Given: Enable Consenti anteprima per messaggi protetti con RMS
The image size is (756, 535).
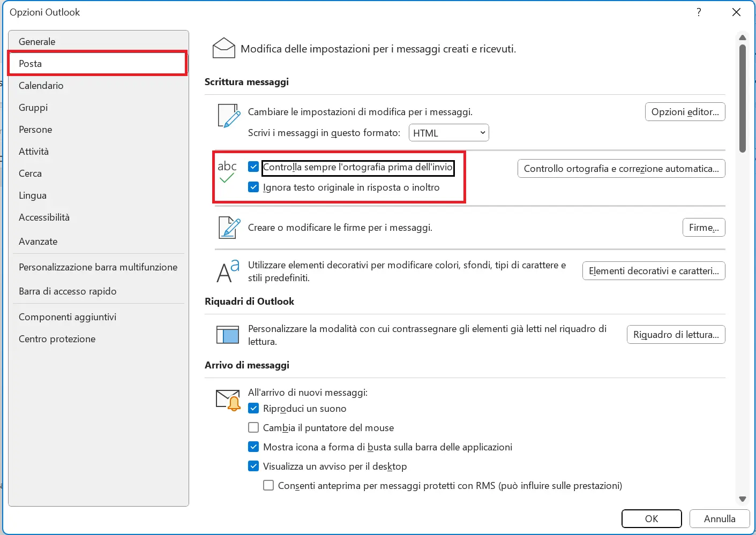Looking at the screenshot, I should [268, 485].
